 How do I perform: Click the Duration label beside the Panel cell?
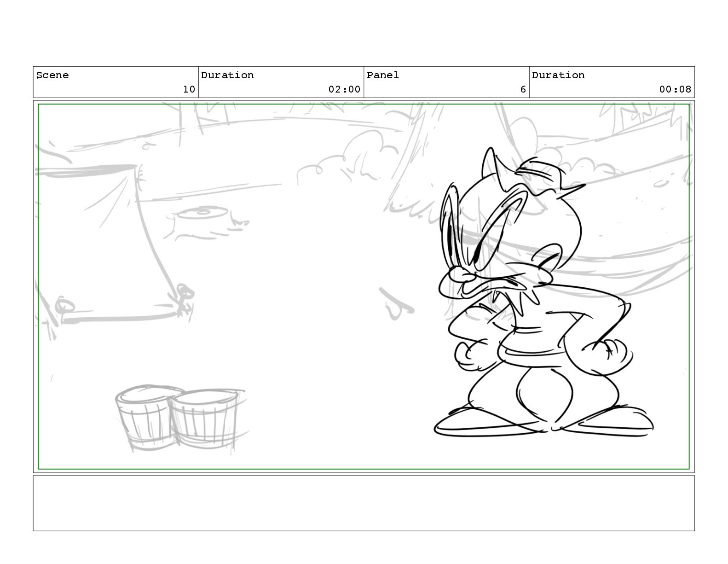click(x=558, y=75)
